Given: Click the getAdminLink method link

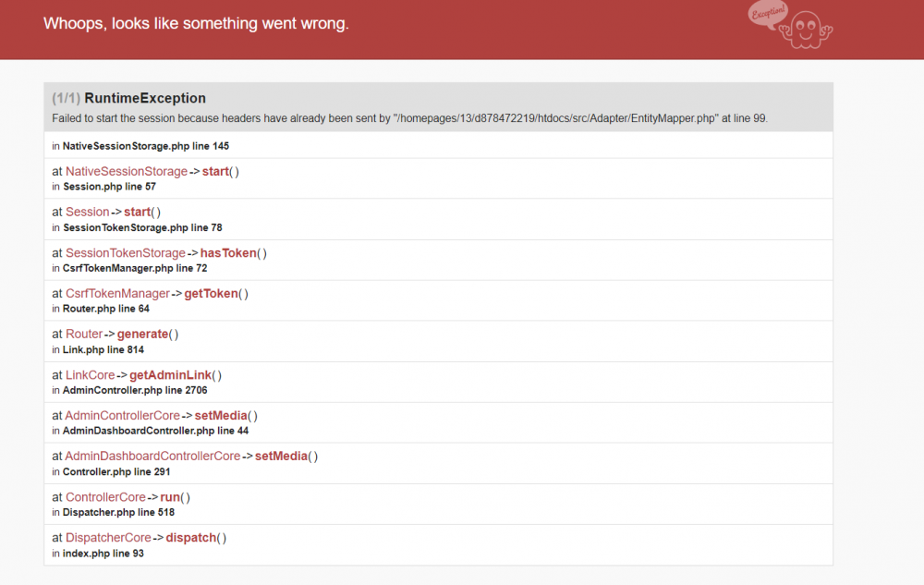Looking at the screenshot, I should tap(170, 375).
